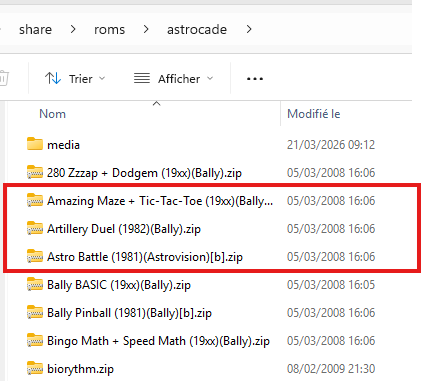Viewport: 421px width, 381px height.
Task: Click date '05/03/2008 16:05' of Bally BASIC
Action: pos(331,285)
